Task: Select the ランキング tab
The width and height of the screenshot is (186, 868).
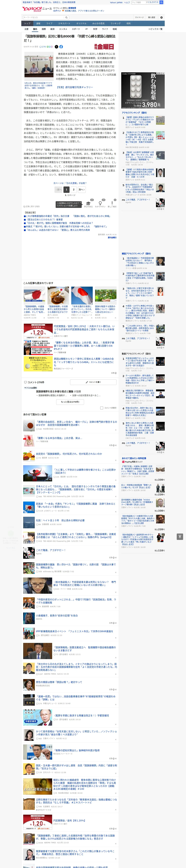Action: click(115, 24)
